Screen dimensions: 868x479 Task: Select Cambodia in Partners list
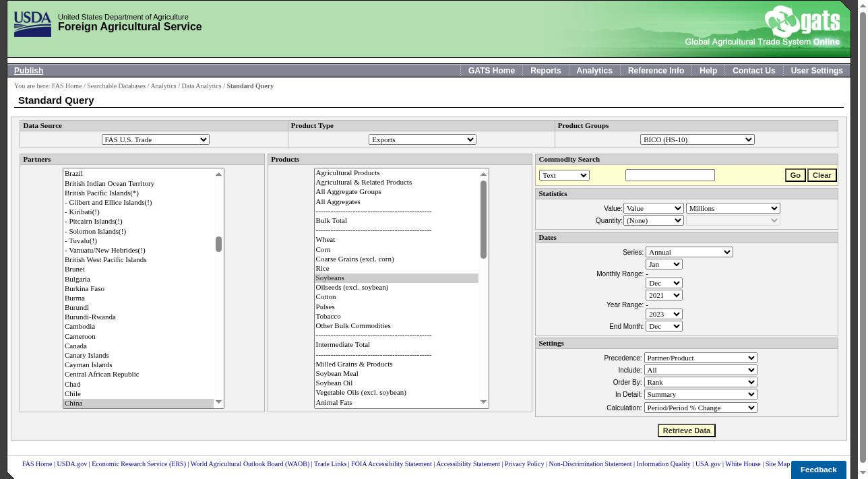(x=138, y=327)
